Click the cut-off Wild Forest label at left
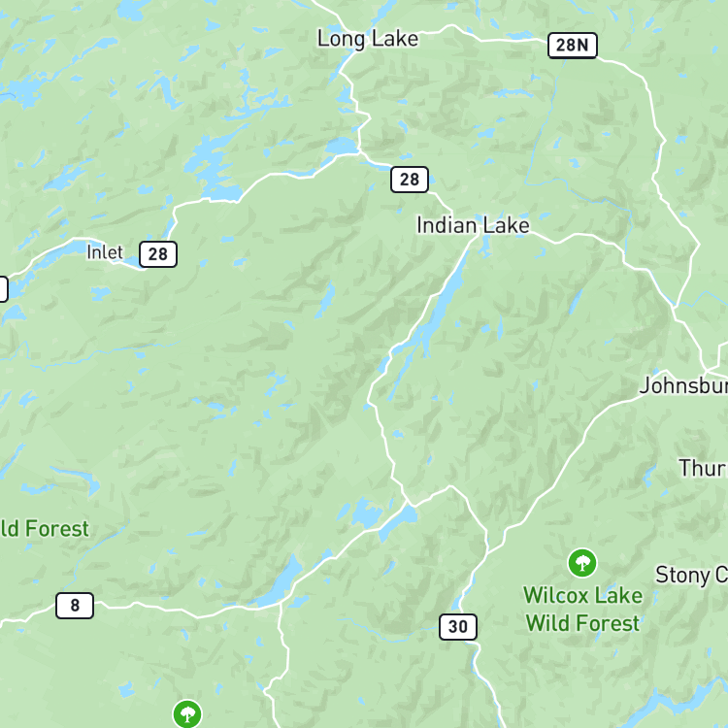 [45, 529]
